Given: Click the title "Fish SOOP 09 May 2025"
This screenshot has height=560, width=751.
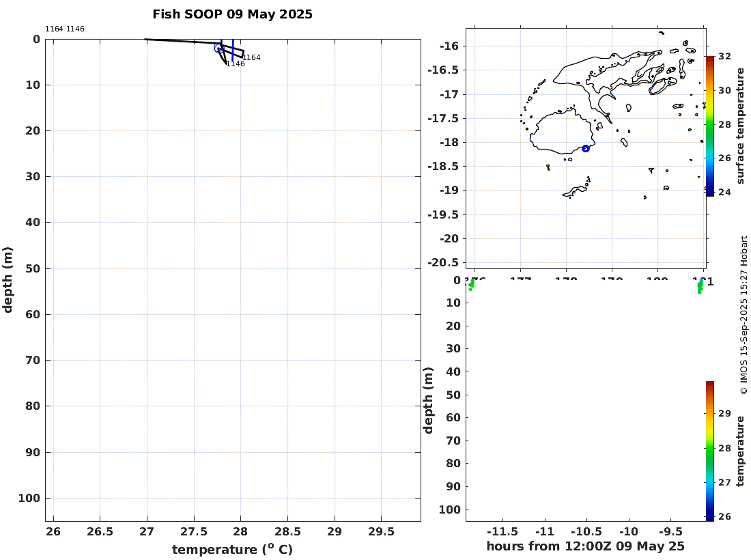Looking at the screenshot, I should 232,14.
